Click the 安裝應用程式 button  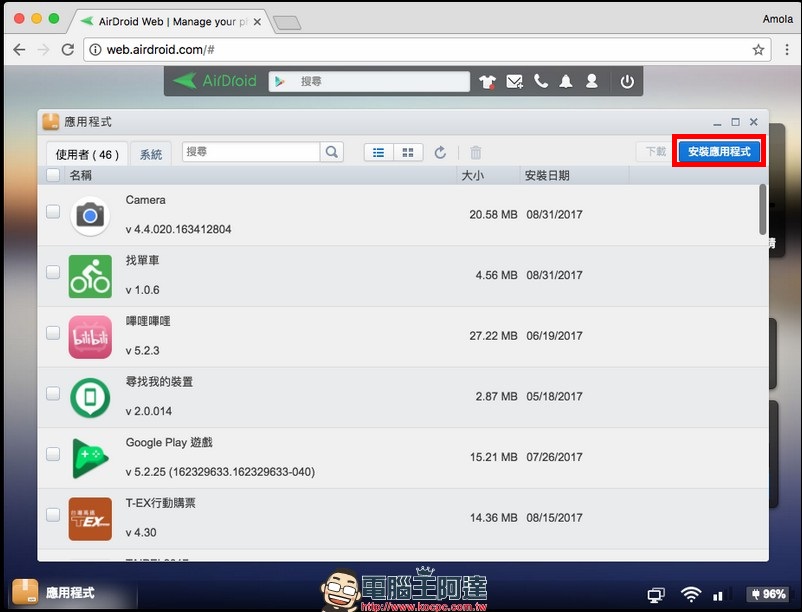click(x=719, y=151)
